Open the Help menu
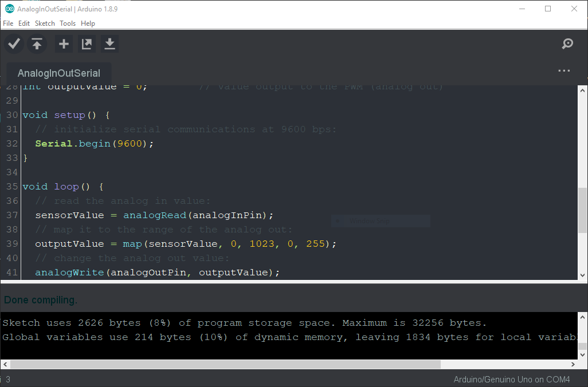This screenshot has height=387, width=588. [88, 23]
